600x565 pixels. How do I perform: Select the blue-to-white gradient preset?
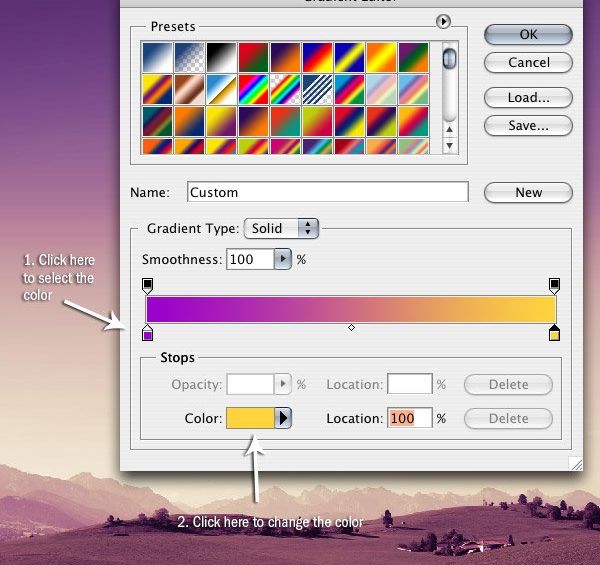pos(157,57)
